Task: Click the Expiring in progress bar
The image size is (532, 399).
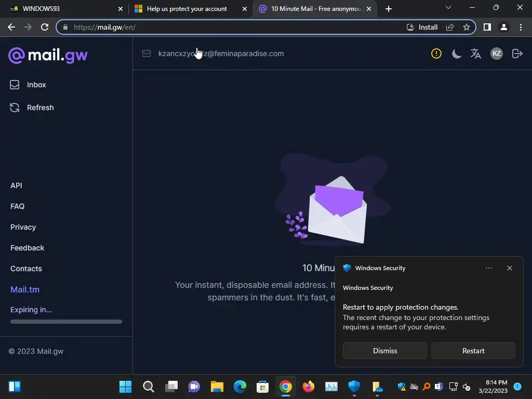Action: (66, 322)
